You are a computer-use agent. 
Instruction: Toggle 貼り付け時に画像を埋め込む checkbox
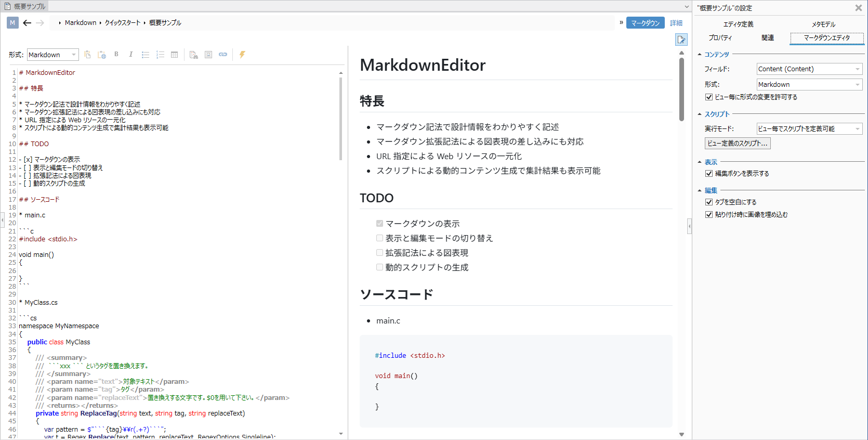709,215
